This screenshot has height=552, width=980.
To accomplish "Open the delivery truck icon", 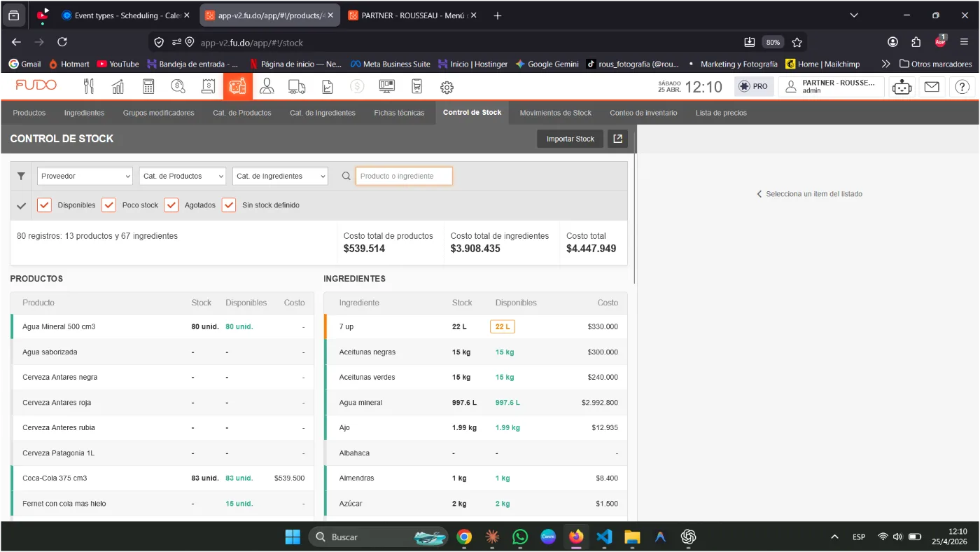I will tap(297, 87).
